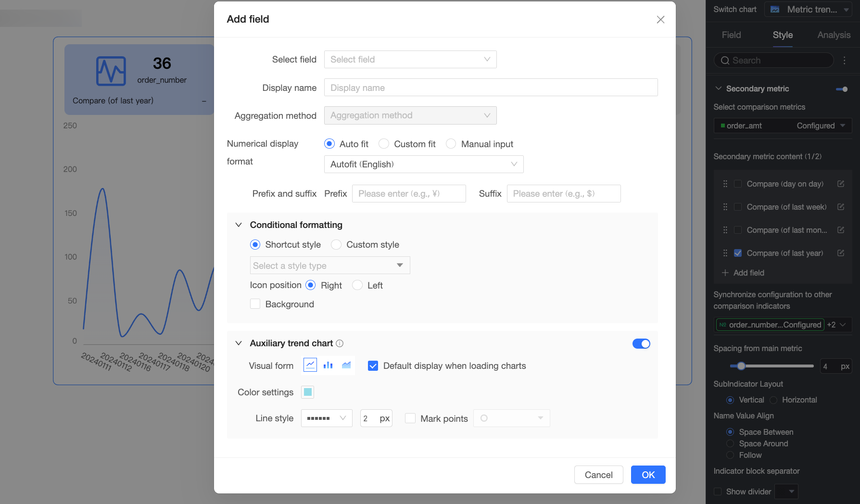This screenshot has width=860, height=504.
Task: Switch to the Field tab
Action: click(731, 35)
